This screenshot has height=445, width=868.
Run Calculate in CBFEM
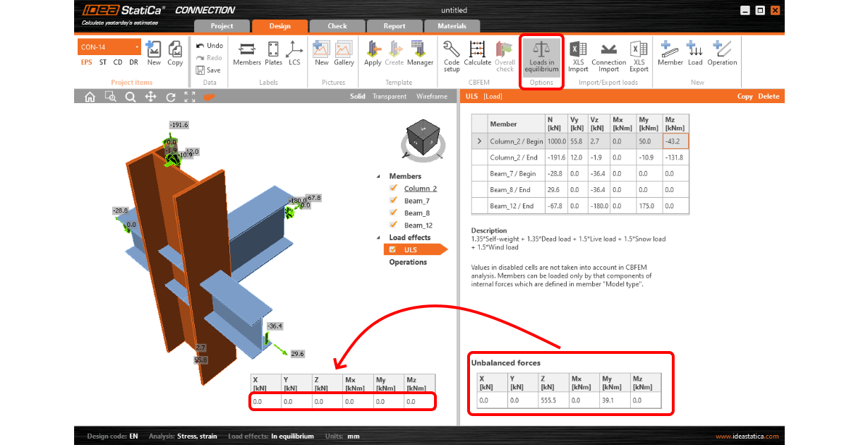(x=478, y=54)
